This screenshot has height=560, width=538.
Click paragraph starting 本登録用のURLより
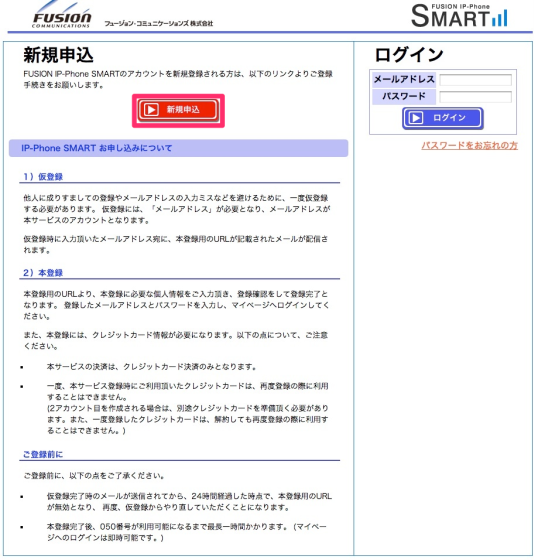tap(176, 306)
